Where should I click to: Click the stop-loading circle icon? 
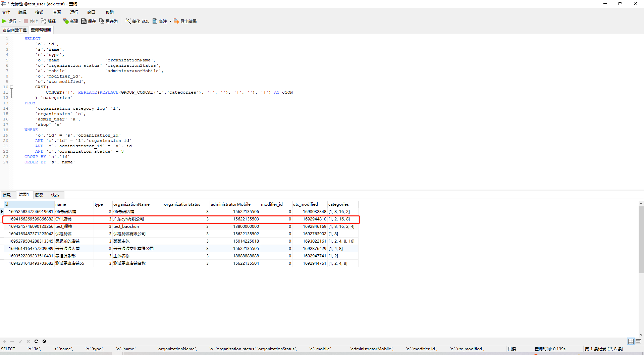[44, 341]
